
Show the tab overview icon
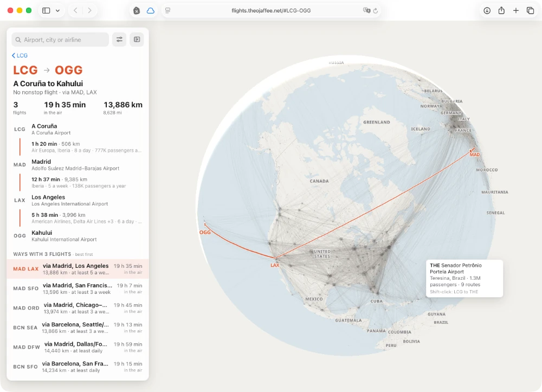point(530,10)
